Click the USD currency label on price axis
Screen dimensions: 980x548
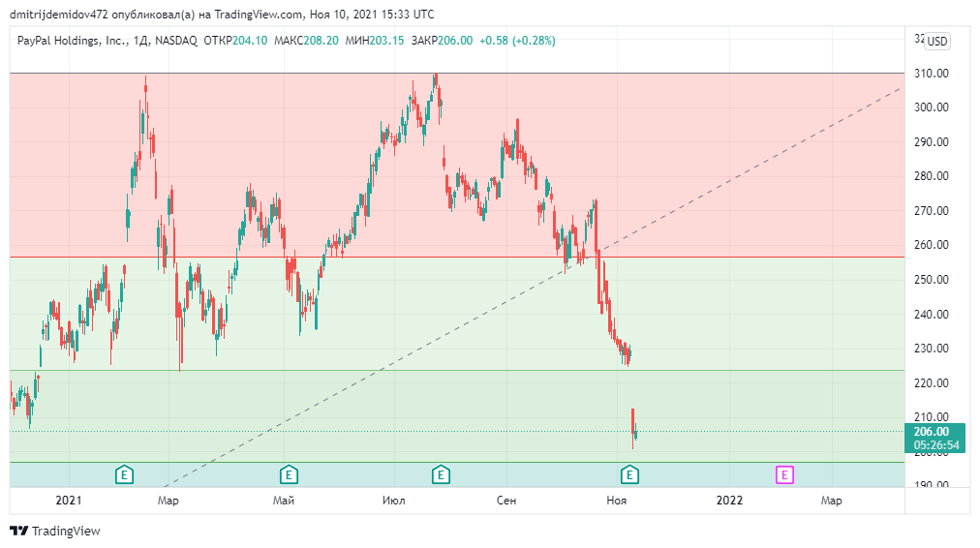[936, 42]
